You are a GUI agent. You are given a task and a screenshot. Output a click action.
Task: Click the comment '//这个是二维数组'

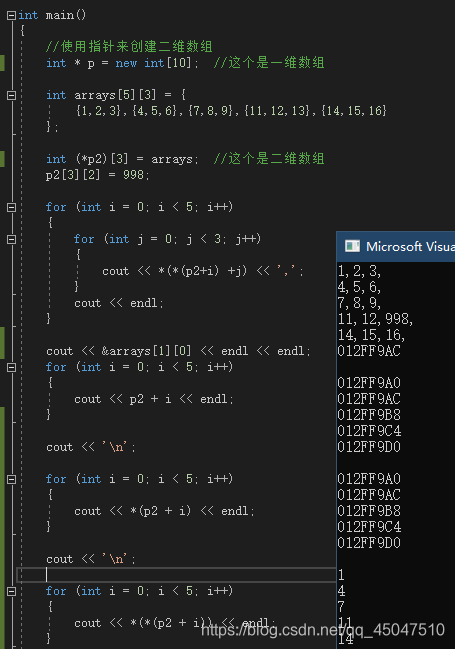tap(269, 159)
